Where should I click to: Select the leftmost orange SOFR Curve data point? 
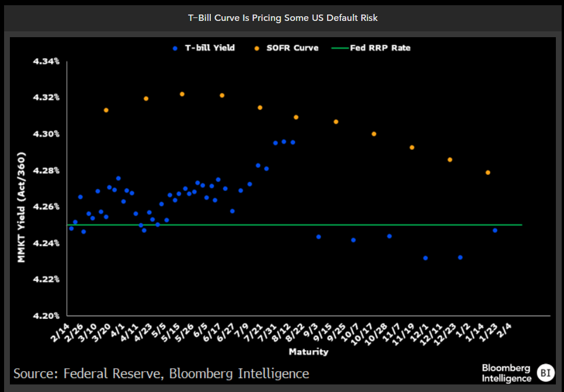tap(106, 110)
